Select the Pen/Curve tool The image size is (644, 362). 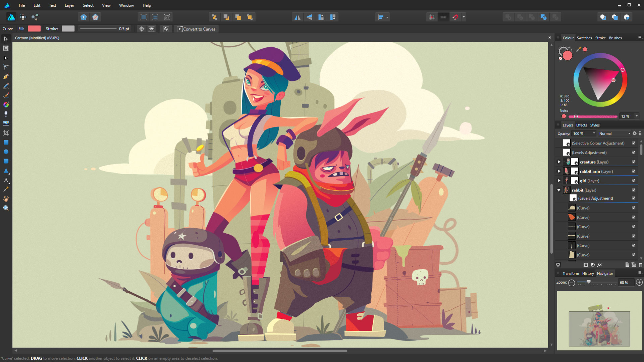tap(6, 76)
